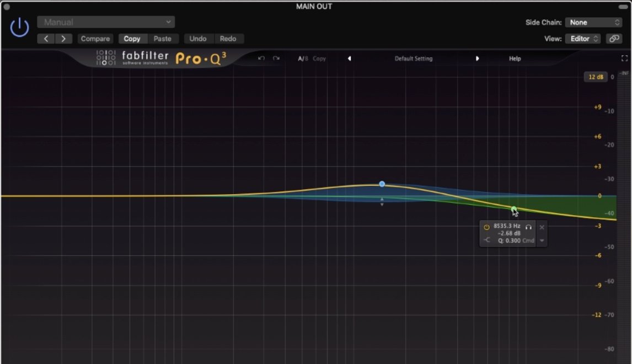This screenshot has width=632, height=364.
Task: Open the Help menu in the plugin
Action: pyautogui.click(x=514, y=58)
